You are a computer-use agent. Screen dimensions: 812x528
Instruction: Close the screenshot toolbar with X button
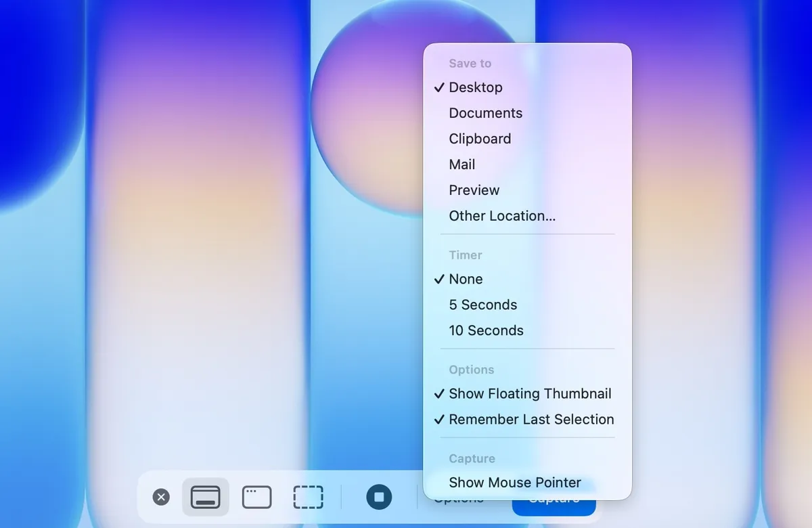(x=161, y=498)
